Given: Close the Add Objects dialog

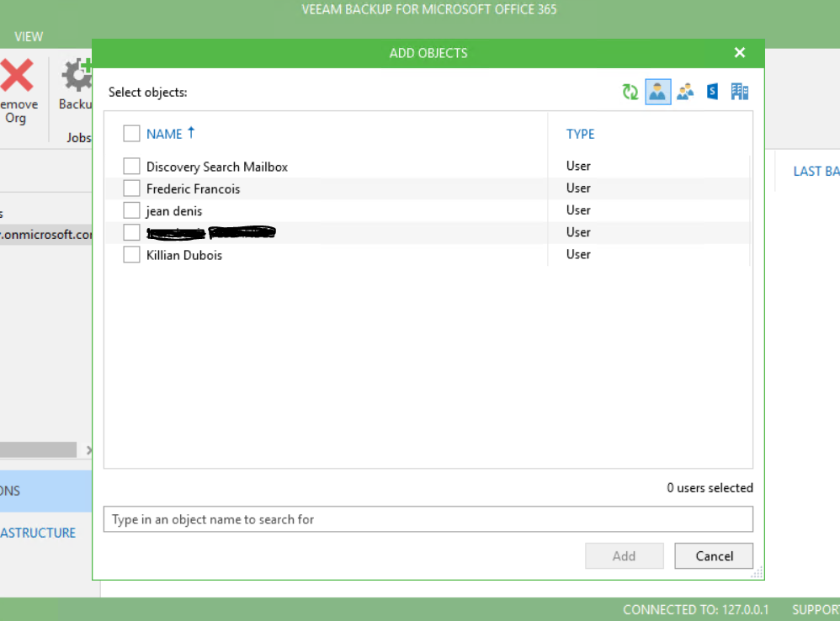Looking at the screenshot, I should coord(740,52).
